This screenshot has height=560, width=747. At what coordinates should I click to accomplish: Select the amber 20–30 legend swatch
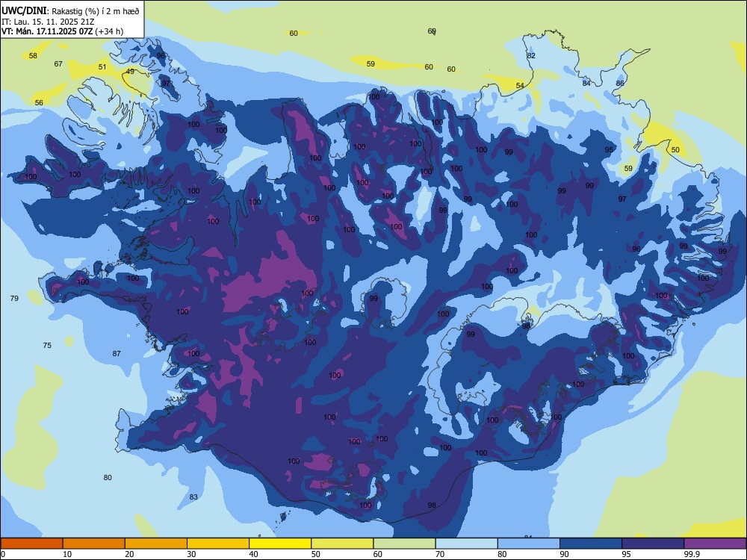156,544
